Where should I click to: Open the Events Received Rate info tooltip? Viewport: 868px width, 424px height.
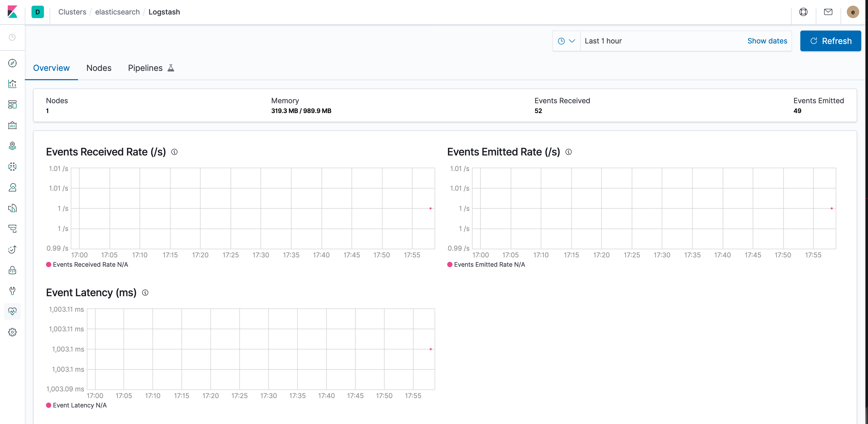point(175,152)
